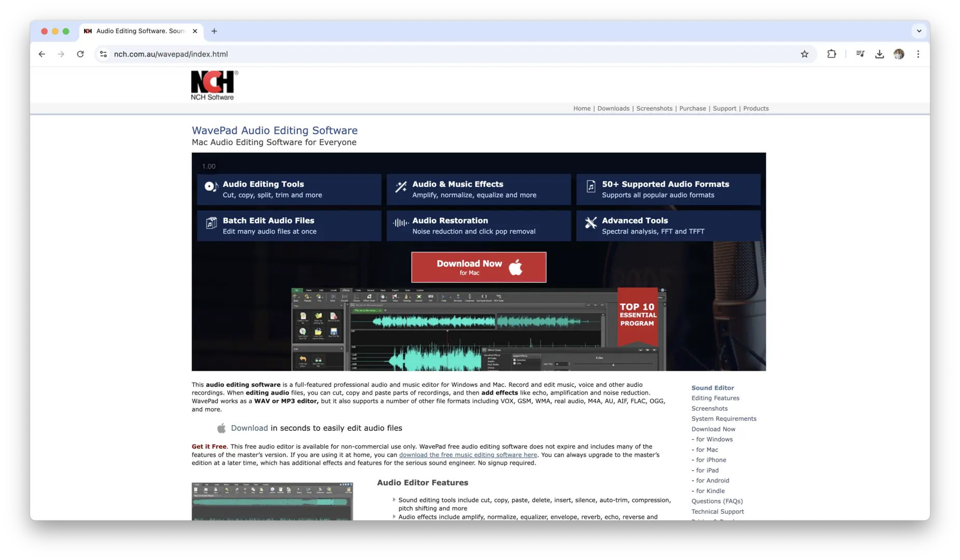
Task: Click the browser forward arrow
Action: tap(61, 54)
